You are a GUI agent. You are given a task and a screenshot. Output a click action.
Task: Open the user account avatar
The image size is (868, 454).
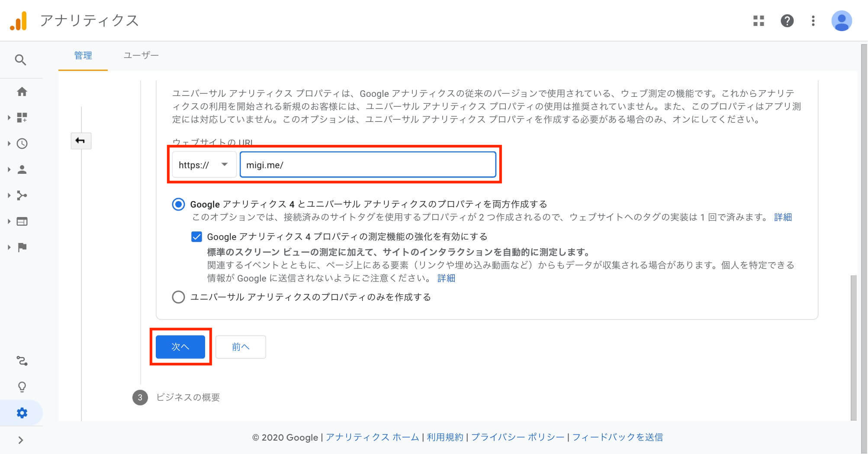842,21
